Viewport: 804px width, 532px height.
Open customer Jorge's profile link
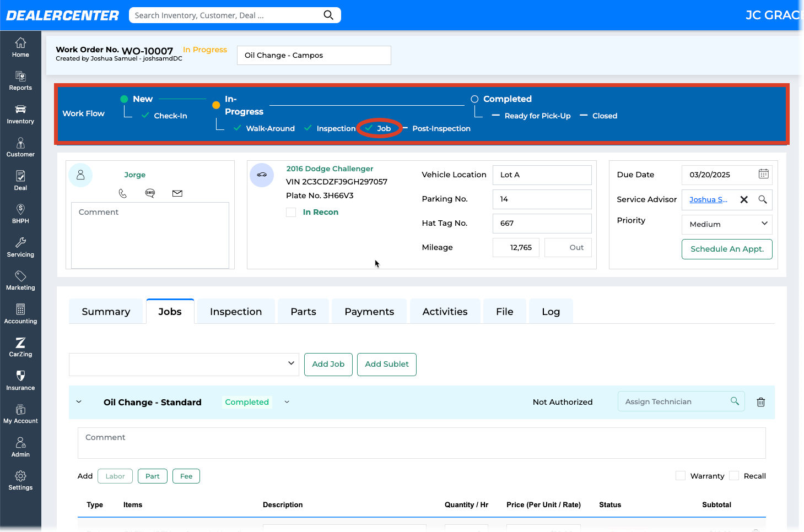tap(134, 175)
